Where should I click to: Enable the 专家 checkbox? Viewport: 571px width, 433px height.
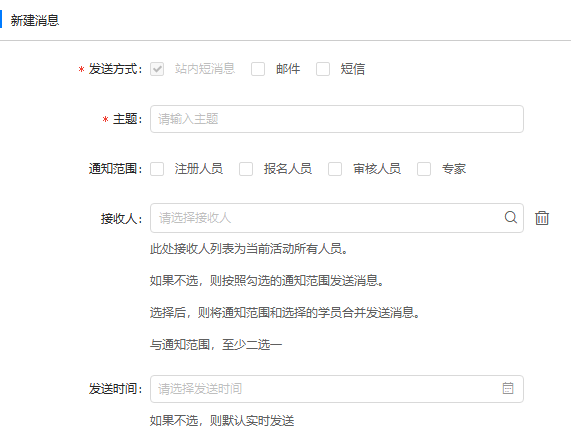click(424, 169)
